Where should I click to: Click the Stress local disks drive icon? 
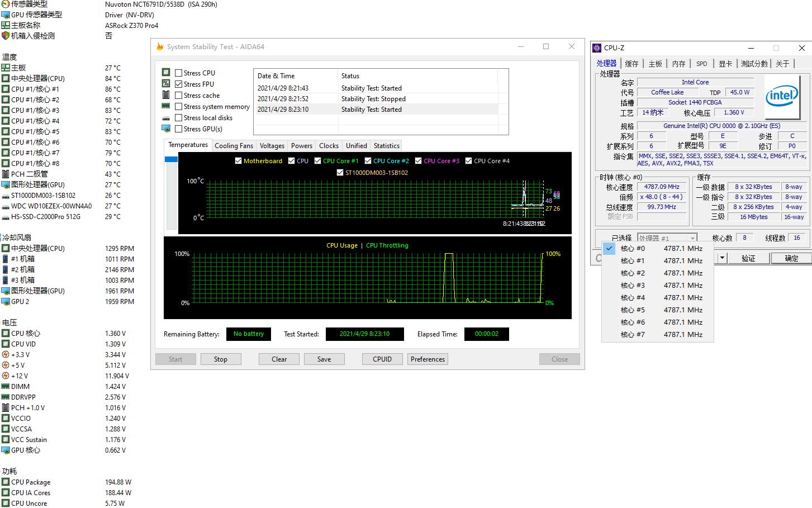tap(165, 117)
